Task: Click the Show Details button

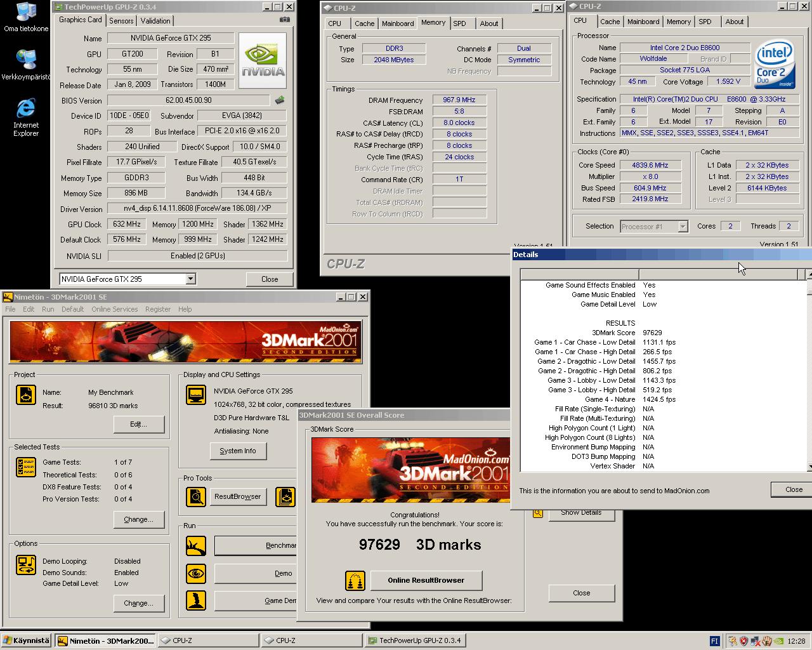Action: click(582, 513)
